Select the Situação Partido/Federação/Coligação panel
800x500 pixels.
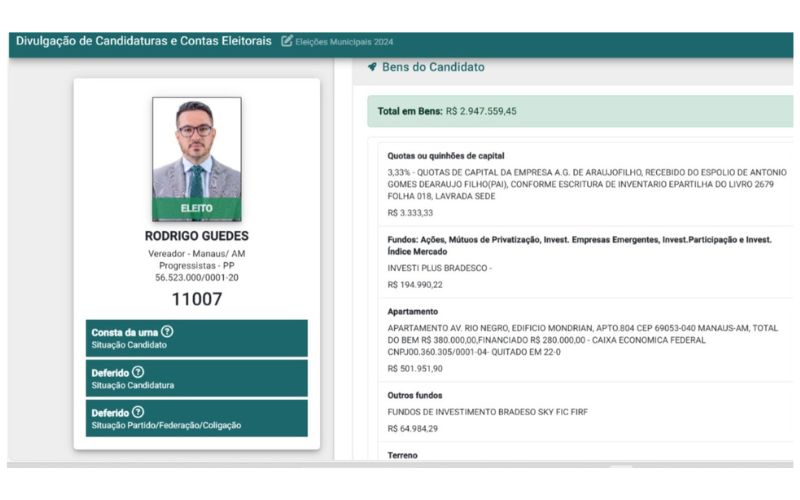(x=197, y=418)
